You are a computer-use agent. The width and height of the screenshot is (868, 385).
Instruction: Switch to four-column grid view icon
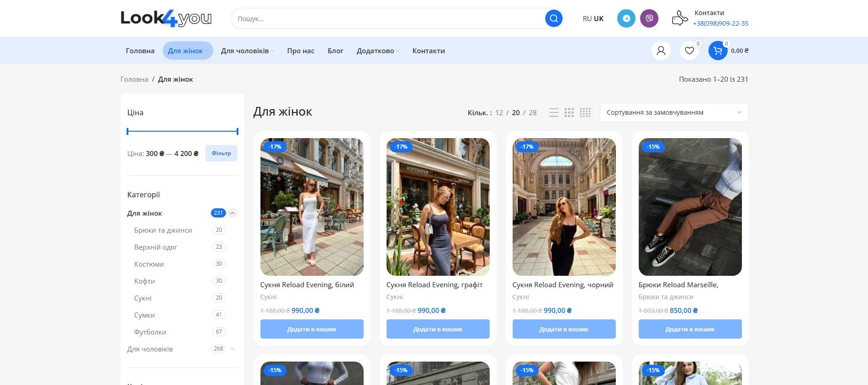click(585, 112)
